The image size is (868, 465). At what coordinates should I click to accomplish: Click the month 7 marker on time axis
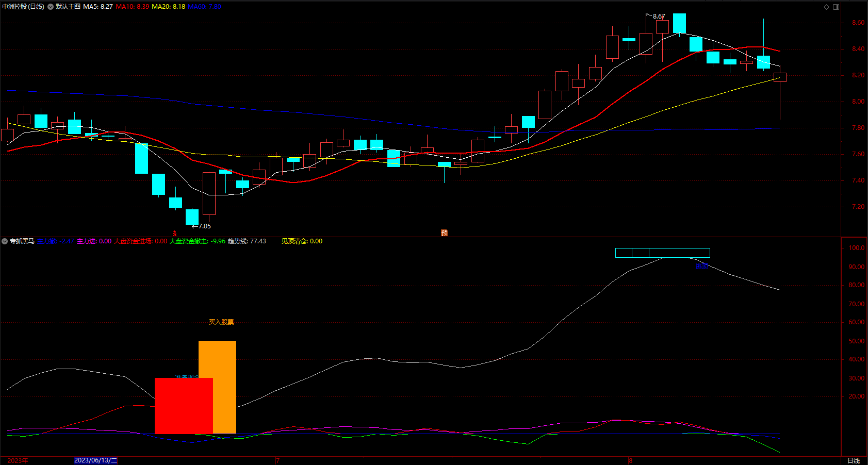pos(277,460)
